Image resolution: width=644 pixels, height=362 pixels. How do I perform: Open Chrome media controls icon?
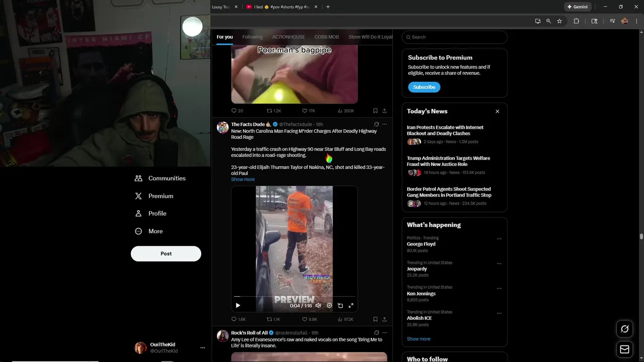pyautogui.click(x=612, y=21)
